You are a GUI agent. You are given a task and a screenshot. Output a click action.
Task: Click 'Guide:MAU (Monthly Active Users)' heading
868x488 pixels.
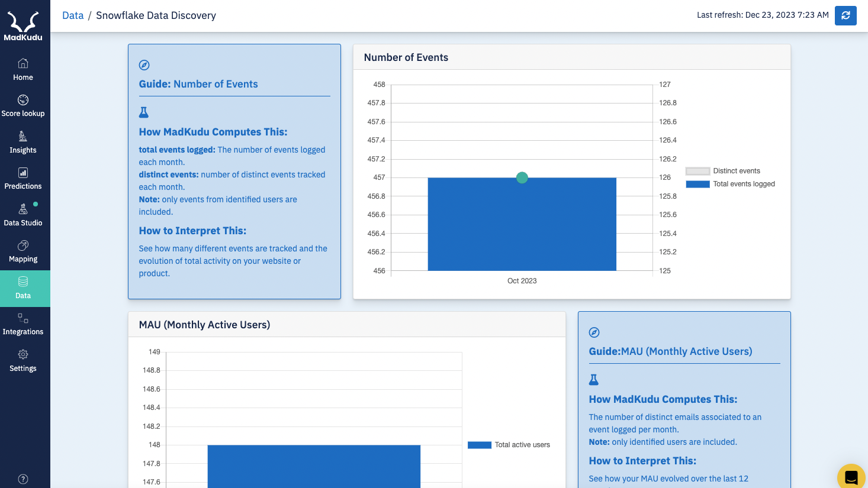[670, 351]
